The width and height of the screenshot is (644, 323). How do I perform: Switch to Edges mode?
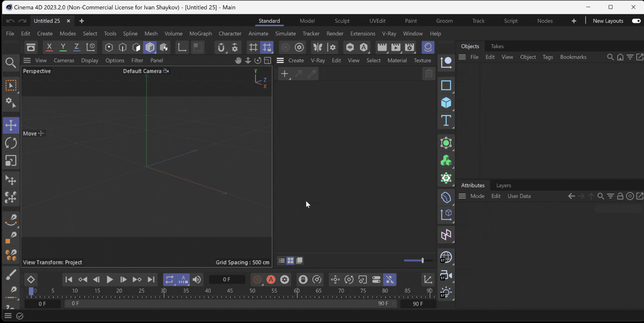point(122,47)
